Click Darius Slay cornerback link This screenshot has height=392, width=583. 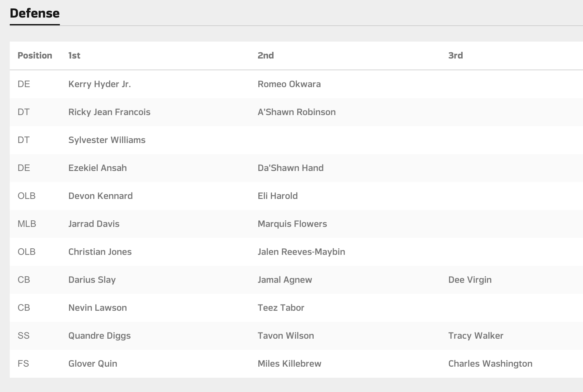pyautogui.click(x=92, y=280)
